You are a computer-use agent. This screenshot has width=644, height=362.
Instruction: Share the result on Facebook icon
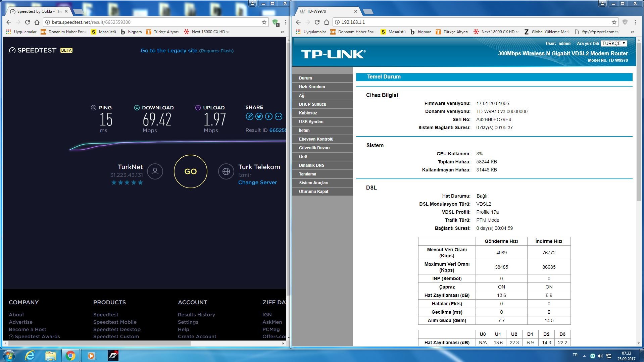point(269,116)
